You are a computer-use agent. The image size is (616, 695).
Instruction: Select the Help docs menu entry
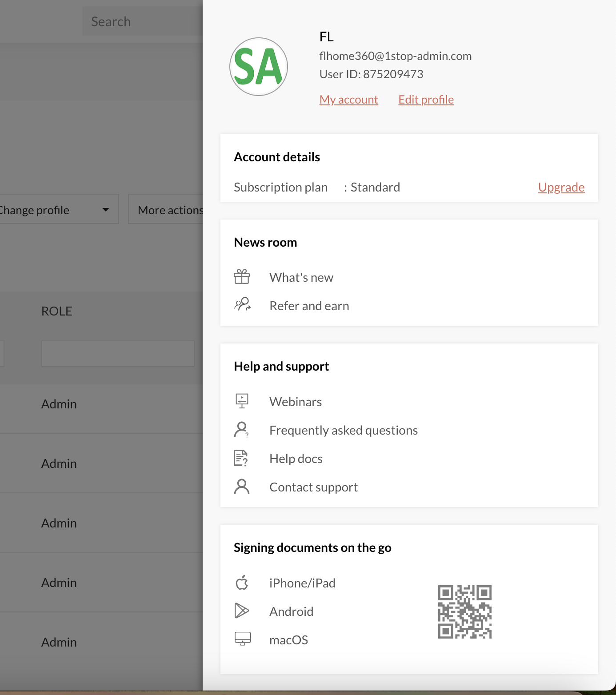(296, 459)
